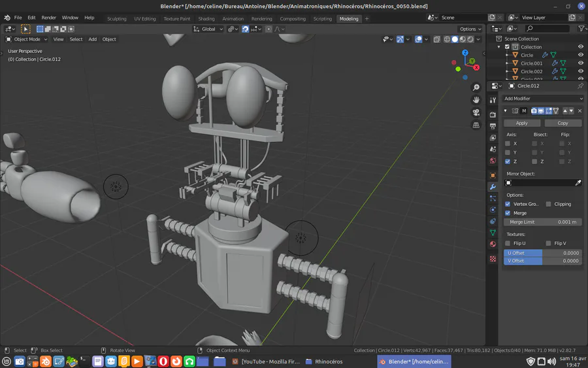Click the hand move view gizmo
This screenshot has height=368, width=588.
click(476, 100)
